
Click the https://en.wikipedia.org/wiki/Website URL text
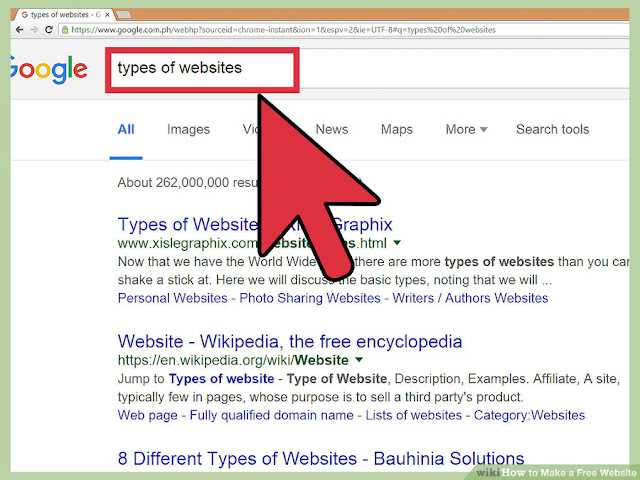pos(233,360)
